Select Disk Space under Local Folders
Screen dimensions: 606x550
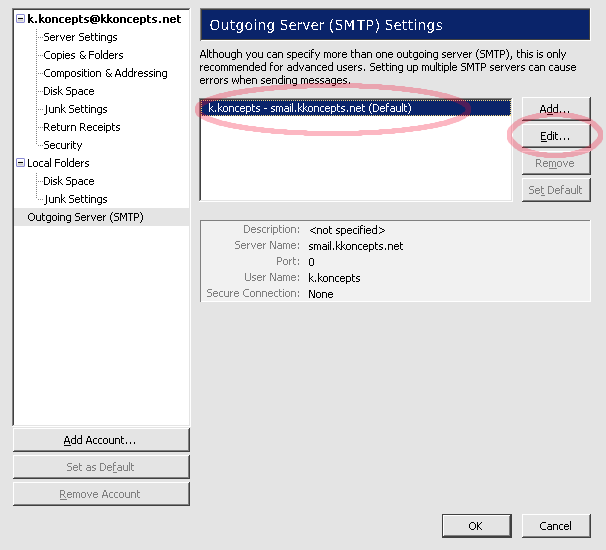69,181
